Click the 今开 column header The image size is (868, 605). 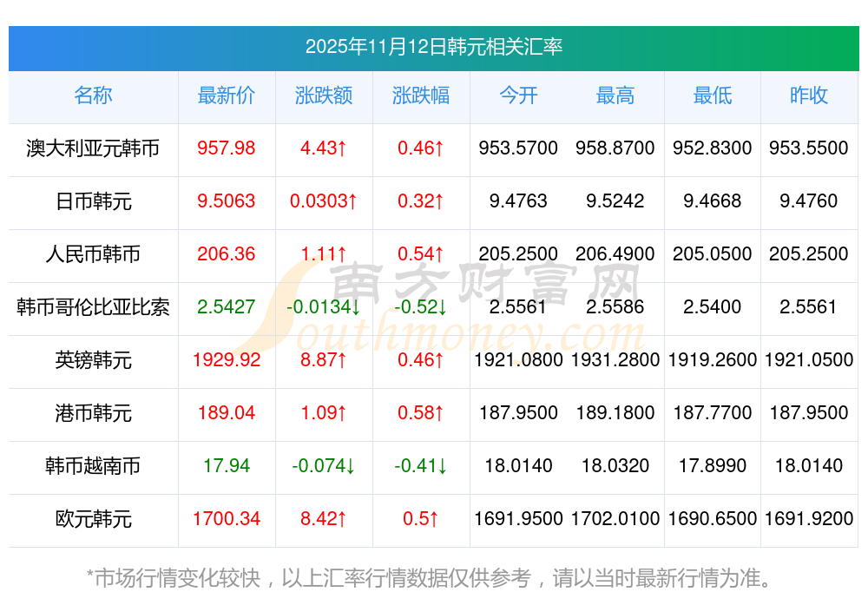[x=518, y=95]
